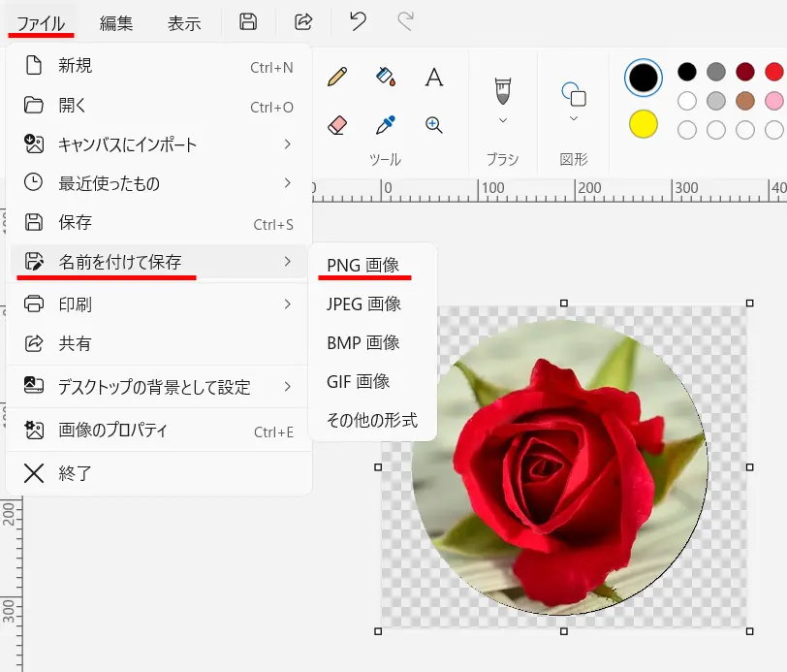
Task: Open キャンバスにインポート submenu
Action: pyautogui.click(x=159, y=144)
